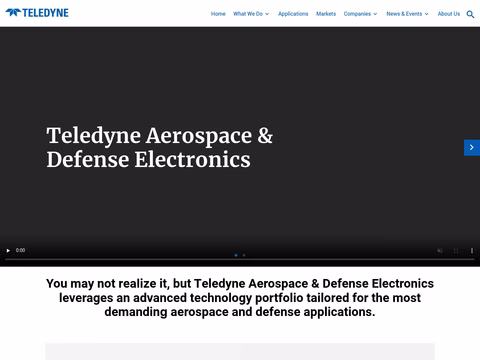Go to next slide arrow
This screenshot has height=360, width=480.
tap(472, 147)
